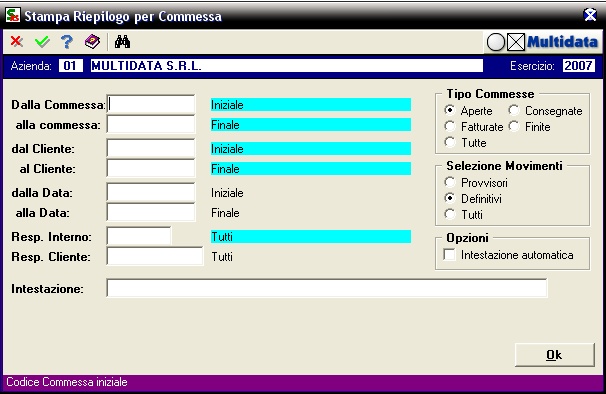The height and width of the screenshot is (394, 606).
Task: Click the round circle icon beside Multidata logo
Action: (495, 42)
